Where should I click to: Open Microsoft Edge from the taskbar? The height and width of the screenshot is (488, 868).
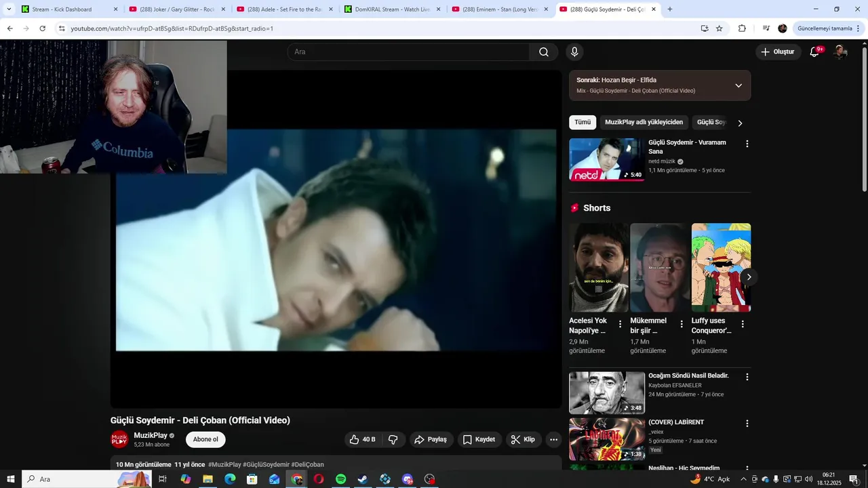pyautogui.click(x=230, y=479)
